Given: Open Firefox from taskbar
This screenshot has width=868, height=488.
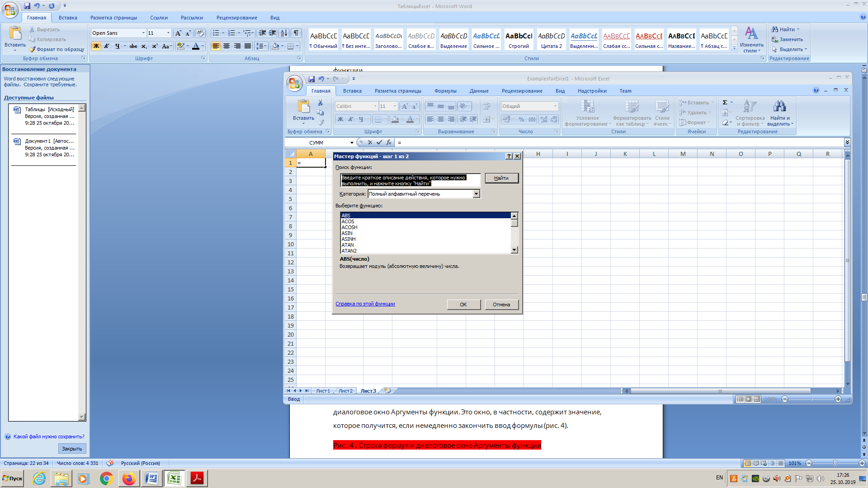Looking at the screenshot, I should (x=129, y=479).
